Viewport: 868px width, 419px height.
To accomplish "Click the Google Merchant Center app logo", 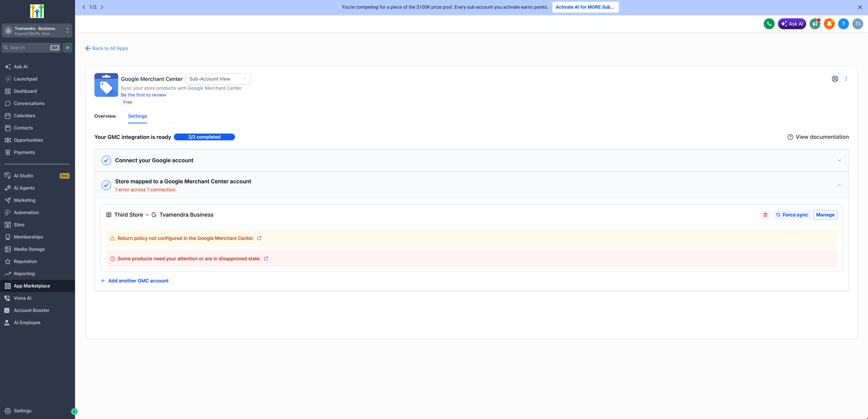I will click(106, 85).
